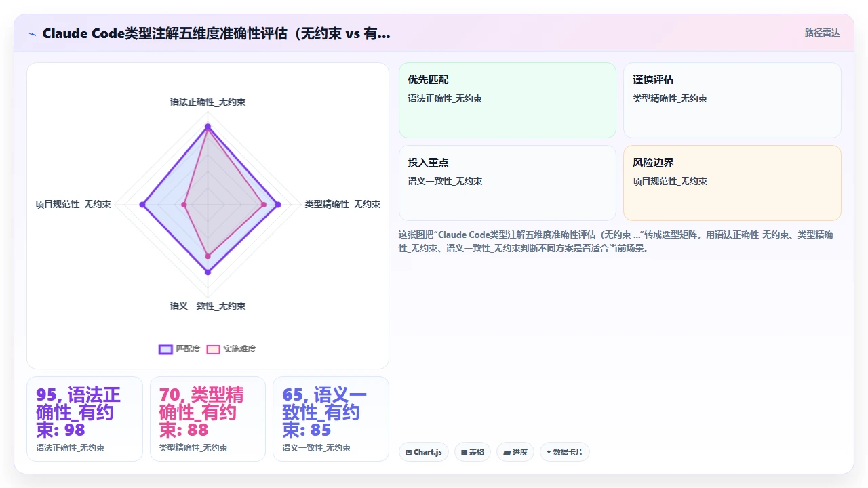Click 语义一致性_无约束 text in 投入重点 card
This screenshot has height=488, width=868.
(445, 181)
